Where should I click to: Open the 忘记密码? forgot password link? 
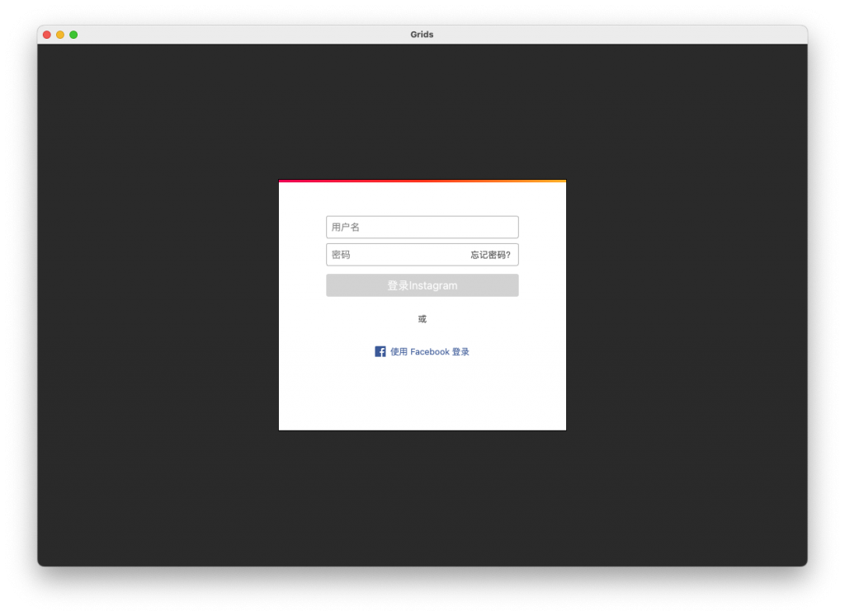click(490, 255)
